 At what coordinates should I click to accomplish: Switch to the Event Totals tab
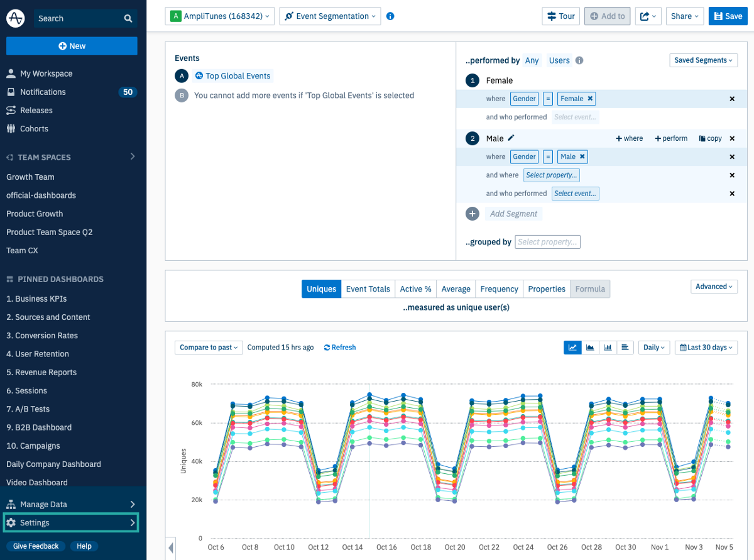pyautogui.click(x=368, y=289)
